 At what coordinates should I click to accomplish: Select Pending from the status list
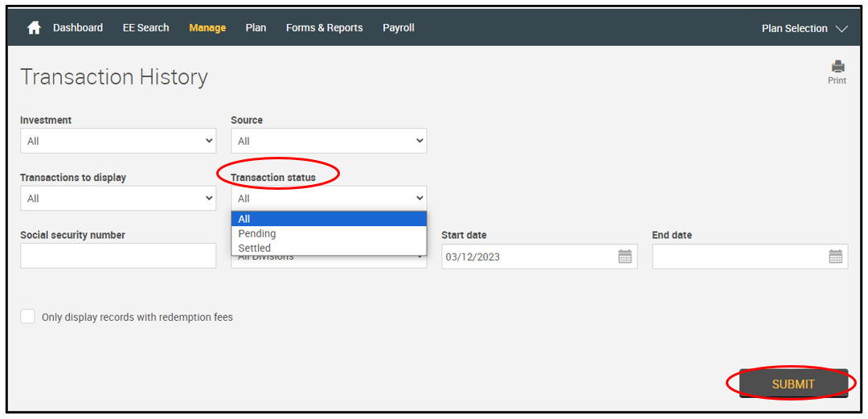pyautogui.click(x=257, y=233)
